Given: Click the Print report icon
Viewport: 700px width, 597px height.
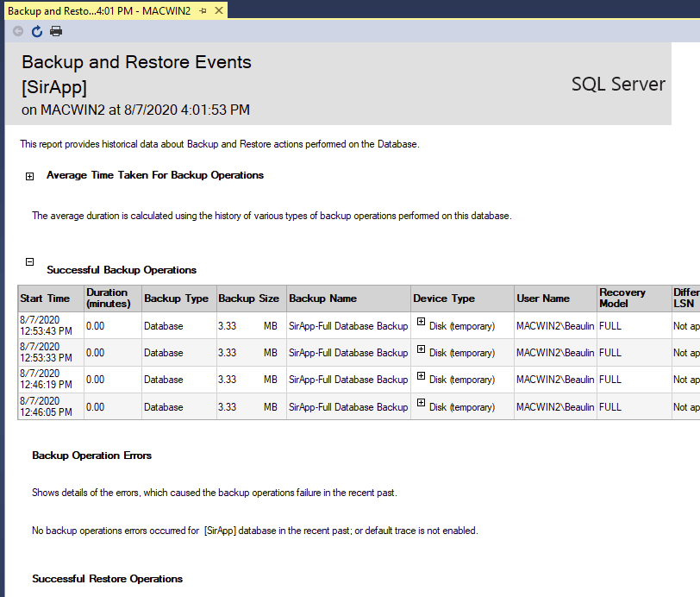Looking at the screenshot, I should pos(56,31).
